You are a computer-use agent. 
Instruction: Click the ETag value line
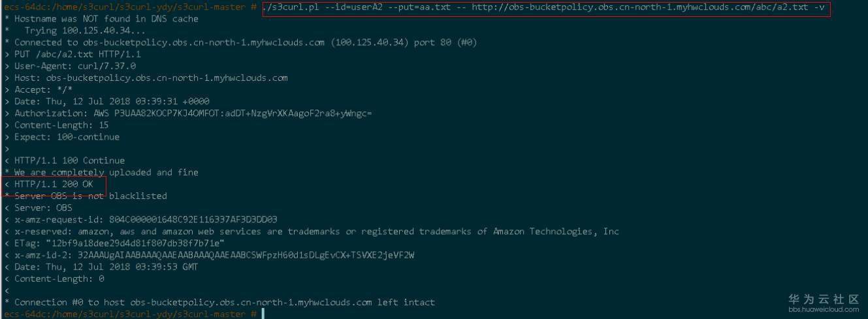click(x=123, y=243)
